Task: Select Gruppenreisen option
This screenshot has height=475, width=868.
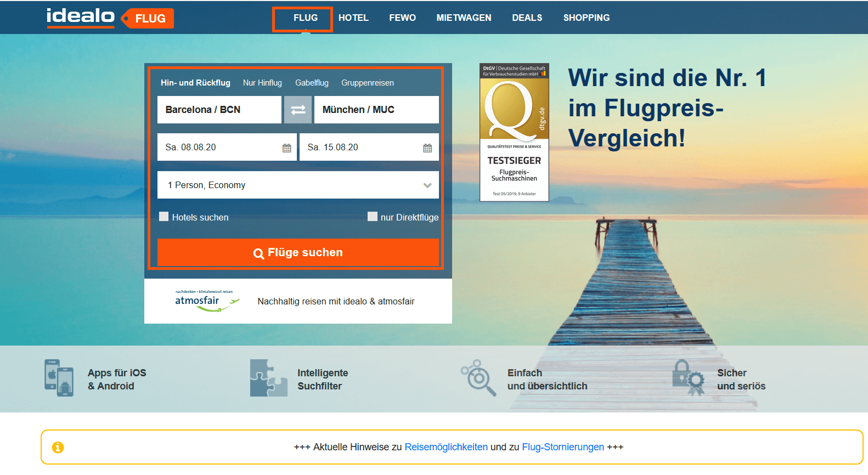Action: [x=368, y=83]
